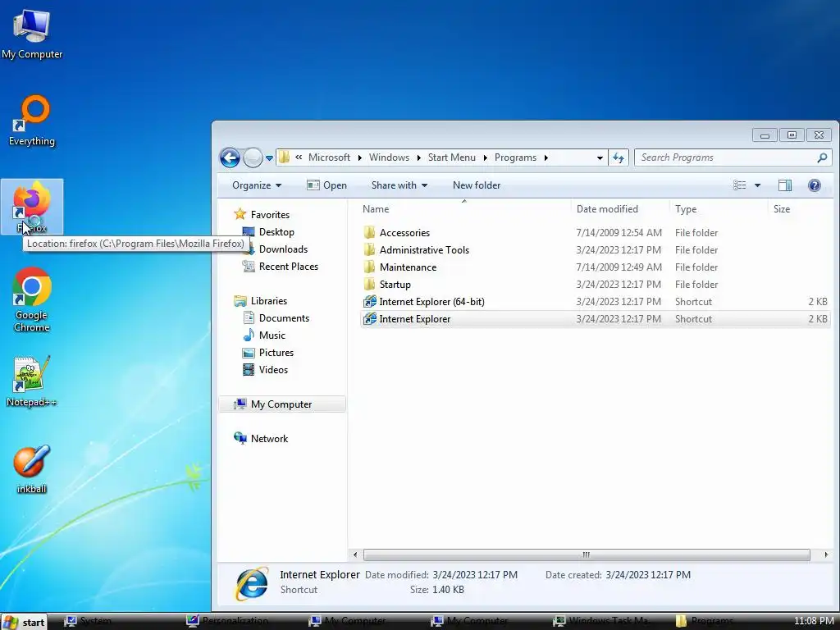Sort by Size column header
Image resolution: width=840 pixels, height=630 pixels.
tap(799, 209)
